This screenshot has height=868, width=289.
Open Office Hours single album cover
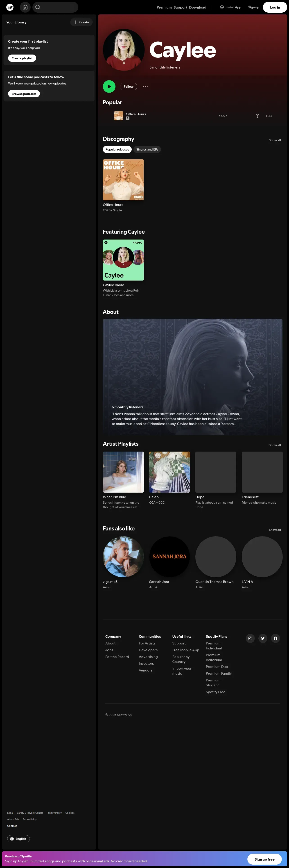point(123,180)
